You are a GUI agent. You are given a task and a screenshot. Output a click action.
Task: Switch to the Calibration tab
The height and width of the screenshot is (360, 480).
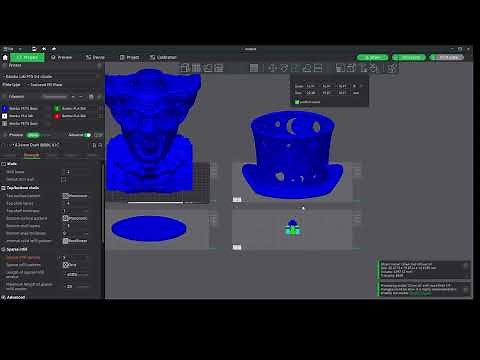point(163,57)
